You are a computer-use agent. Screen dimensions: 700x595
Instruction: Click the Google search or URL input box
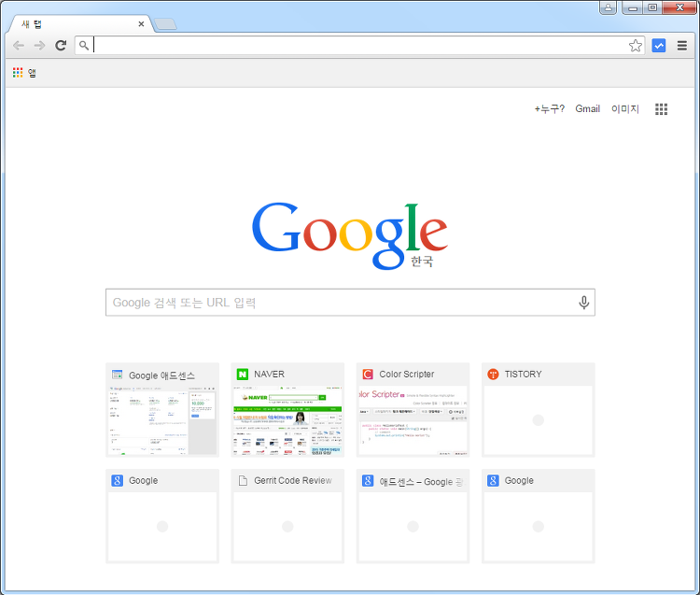pyautogui.click(x=350, y=303)
